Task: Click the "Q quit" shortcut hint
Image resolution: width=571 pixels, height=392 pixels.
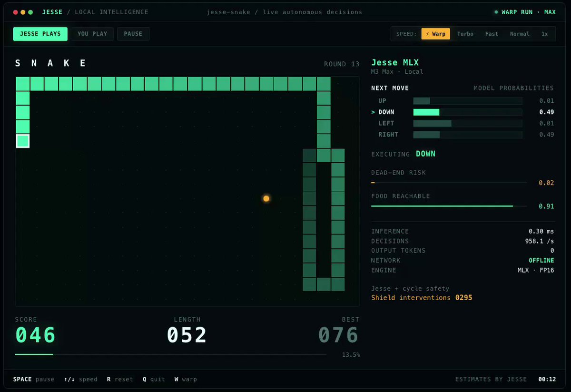Action: pos(154,379)
